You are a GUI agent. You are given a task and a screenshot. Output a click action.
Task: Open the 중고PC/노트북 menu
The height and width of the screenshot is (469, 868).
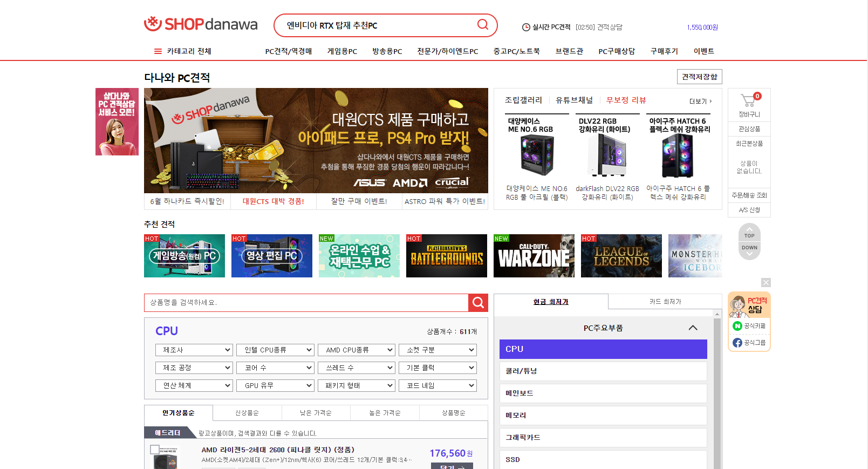pos(517,51)
